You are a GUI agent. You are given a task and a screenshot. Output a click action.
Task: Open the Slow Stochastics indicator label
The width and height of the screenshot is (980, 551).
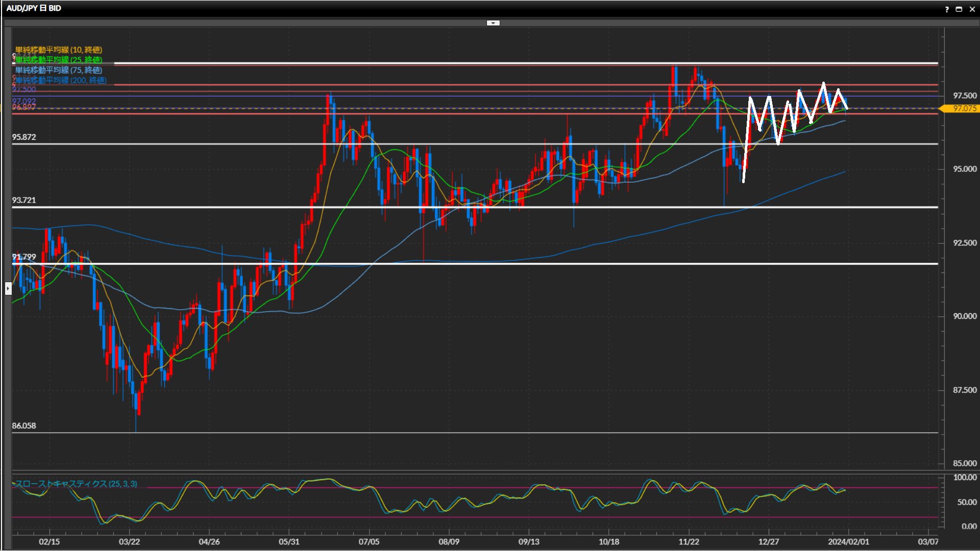(x=76, y=484)
